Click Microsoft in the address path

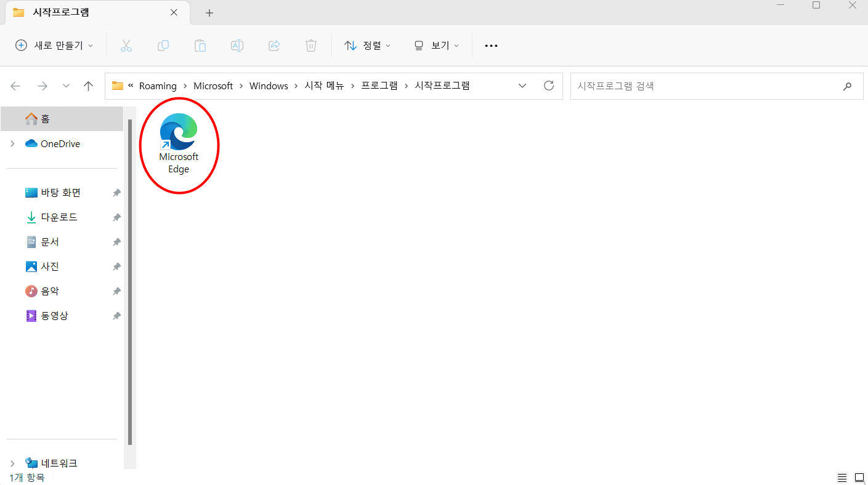(x=213, y=86)
